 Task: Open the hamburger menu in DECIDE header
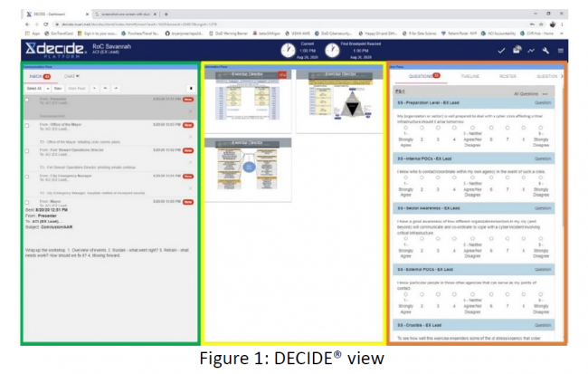(561, 51)
